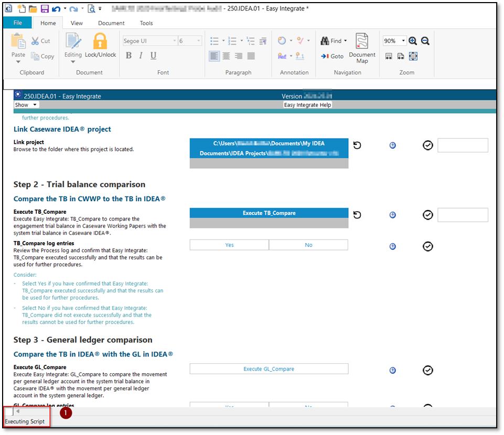Click the zoom out magnifier icon
The image size is (504, 435).
[x=425, y=41]
